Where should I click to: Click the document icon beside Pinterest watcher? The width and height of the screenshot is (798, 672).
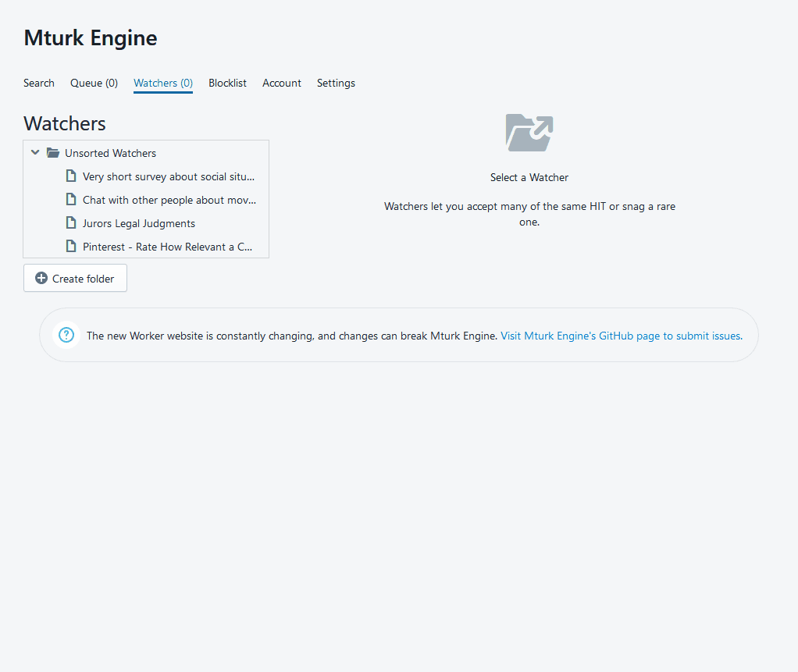pos(71,246)
